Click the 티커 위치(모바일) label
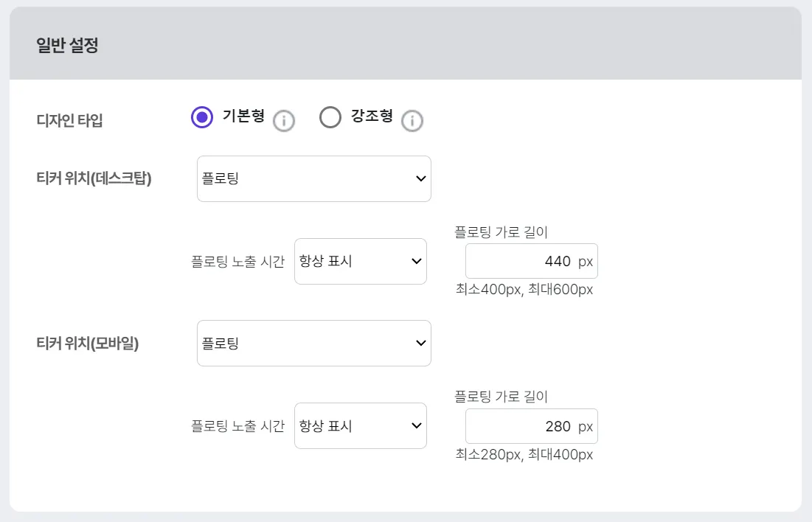 click(x=87, y=343)
